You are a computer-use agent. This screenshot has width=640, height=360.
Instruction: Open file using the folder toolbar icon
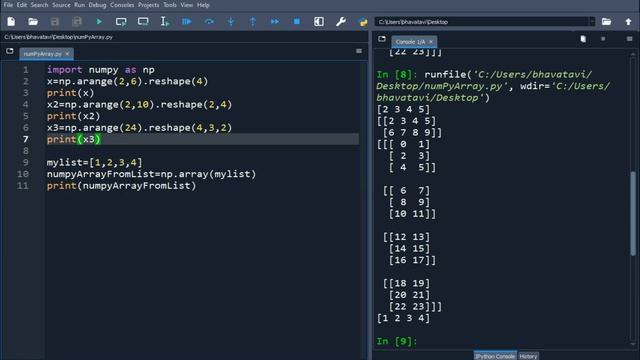point(33,22)
